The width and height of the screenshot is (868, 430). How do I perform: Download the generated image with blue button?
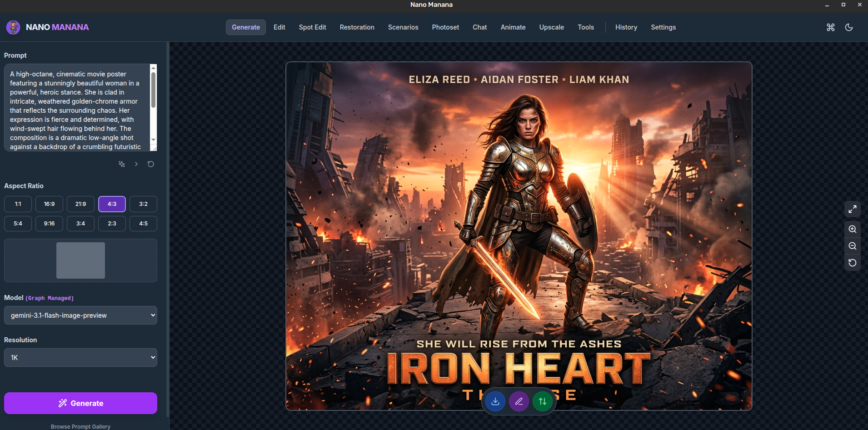point(495,401)
